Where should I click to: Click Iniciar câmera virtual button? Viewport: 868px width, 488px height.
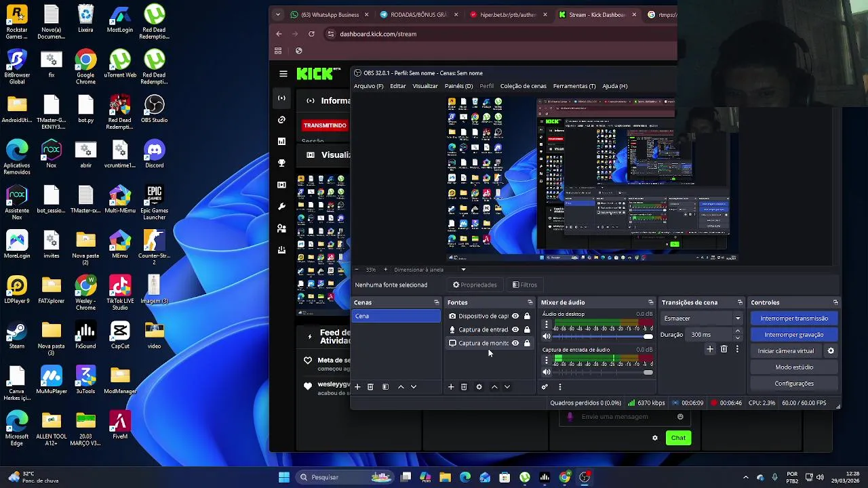point(786,351)
